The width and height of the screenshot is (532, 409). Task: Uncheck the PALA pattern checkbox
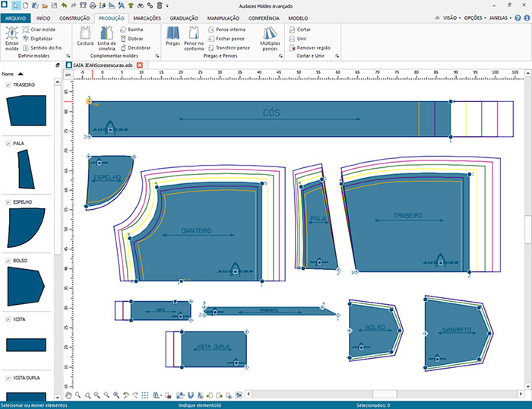pos(8,144)
